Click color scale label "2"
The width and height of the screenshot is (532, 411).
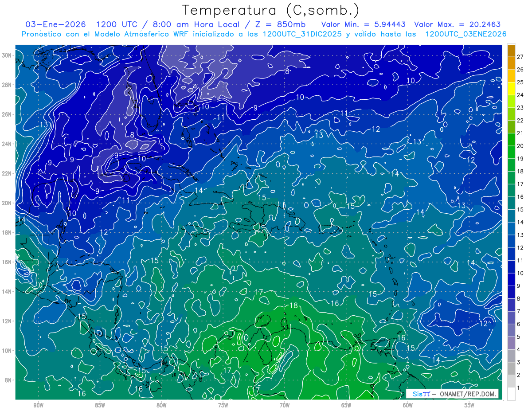(x=518, y=375)
